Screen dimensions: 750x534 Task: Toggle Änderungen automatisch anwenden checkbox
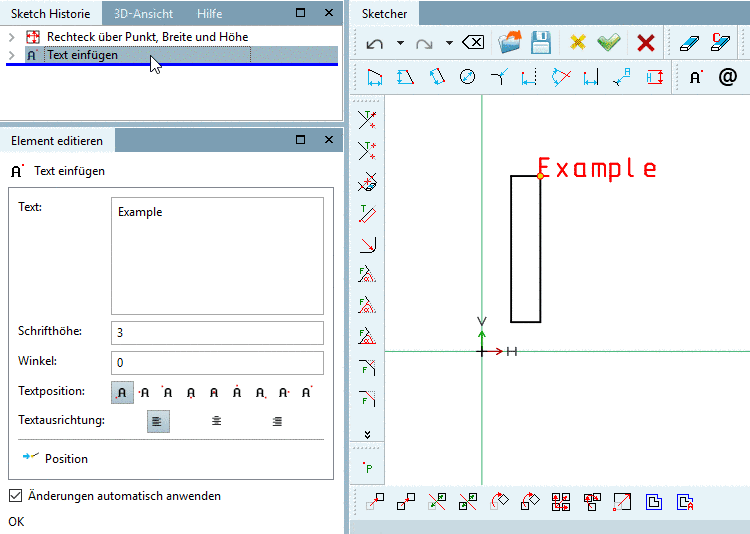[15, 495]
